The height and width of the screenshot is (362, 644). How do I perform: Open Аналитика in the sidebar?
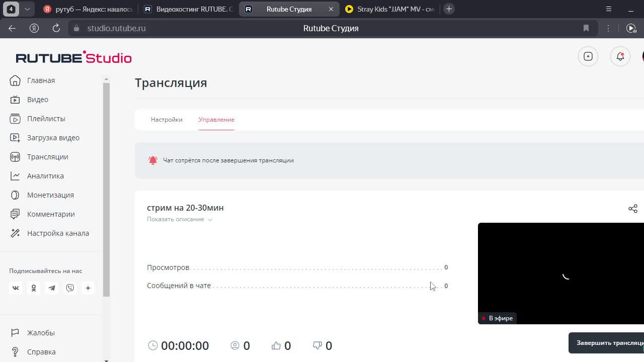point(45,176)
